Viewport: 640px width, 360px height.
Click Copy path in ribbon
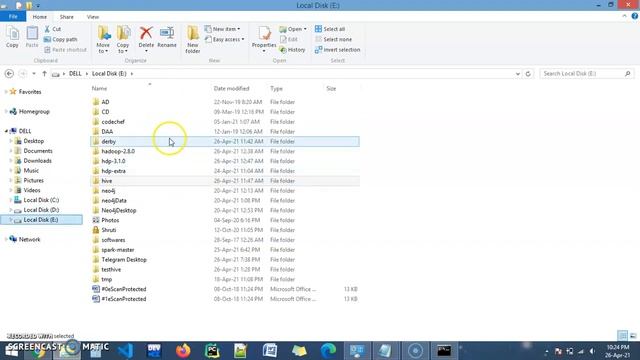coord(60,40)
